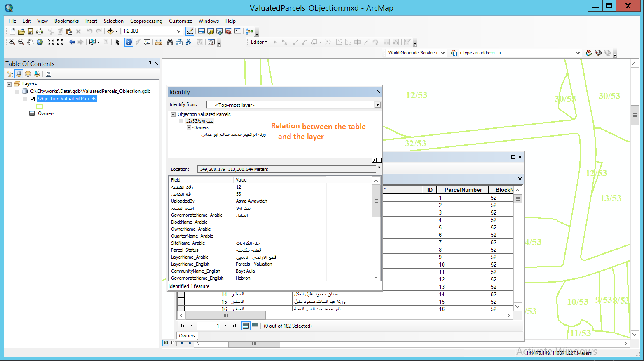Open the Table Of Contents window icon

coord(201,31)
